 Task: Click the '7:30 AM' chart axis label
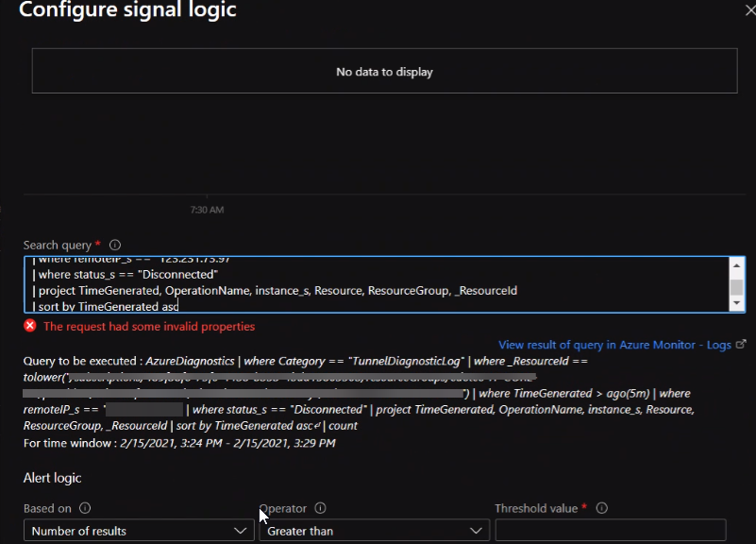click(207, 210)
